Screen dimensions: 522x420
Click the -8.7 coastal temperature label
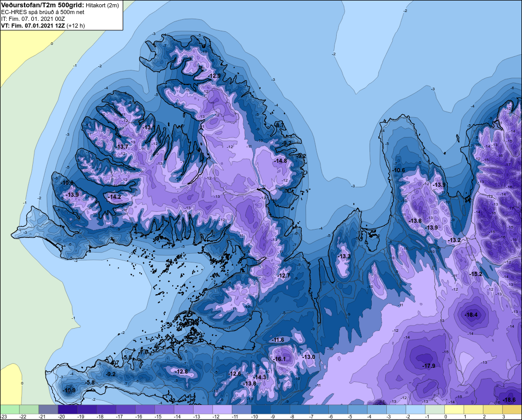280,125
